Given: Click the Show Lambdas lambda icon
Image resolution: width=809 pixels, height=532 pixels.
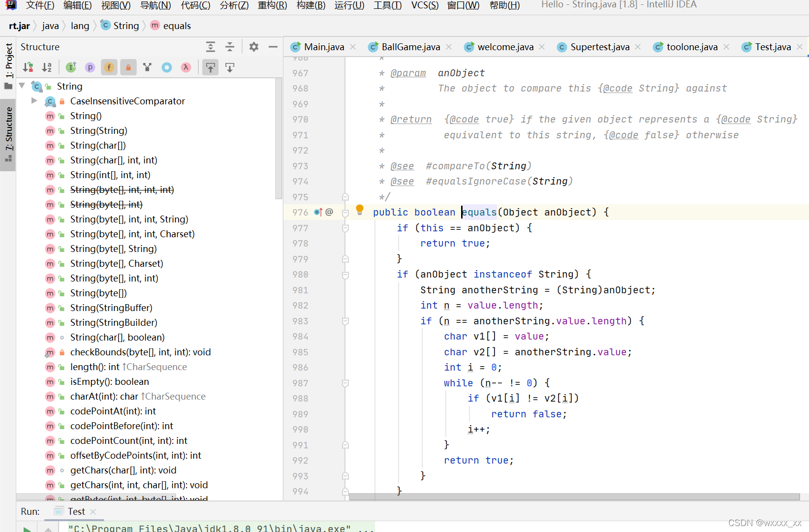Looking at the screenshot, I should pyautogui.click(x=186, y=67).
